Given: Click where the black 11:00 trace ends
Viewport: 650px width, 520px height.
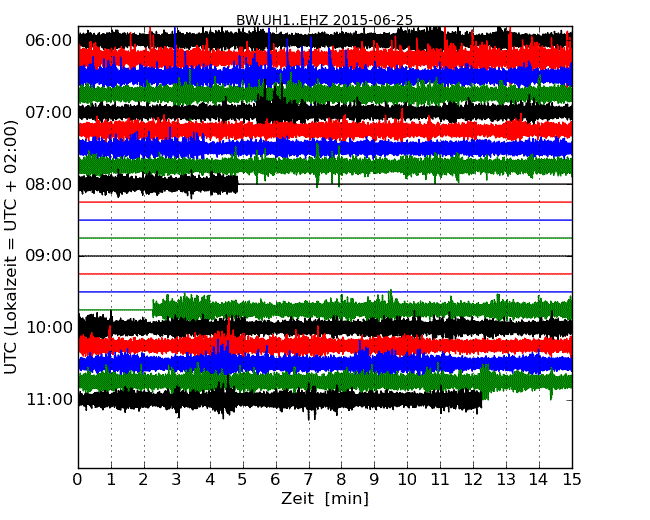Looking at the screenshot, I should 481,400.
